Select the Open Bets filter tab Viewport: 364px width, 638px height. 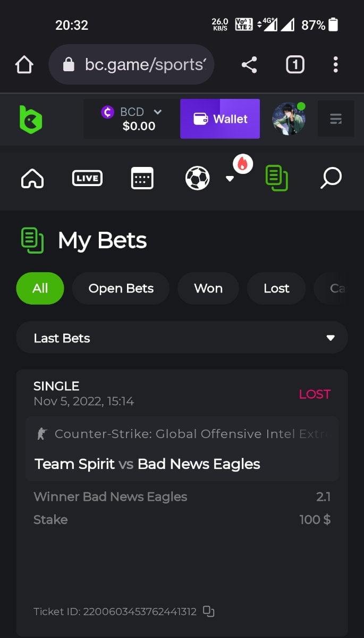point(121,288)
